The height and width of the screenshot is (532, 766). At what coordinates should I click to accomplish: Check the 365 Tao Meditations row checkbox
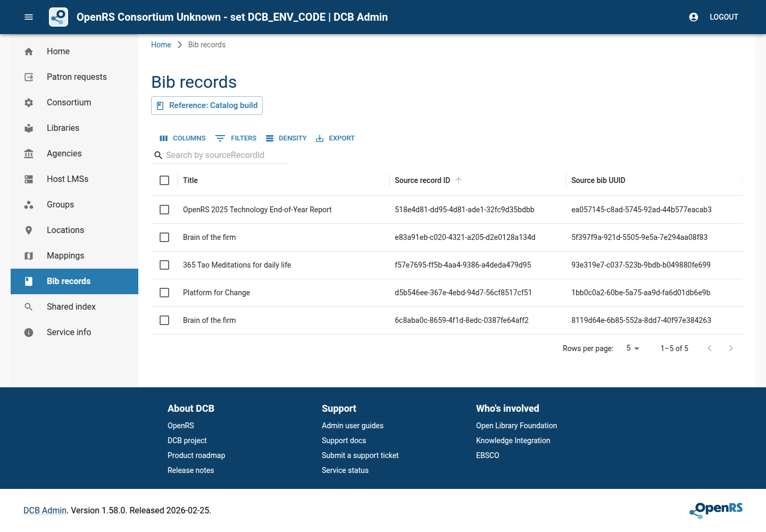pyautogui.click(x=164, y=265)
